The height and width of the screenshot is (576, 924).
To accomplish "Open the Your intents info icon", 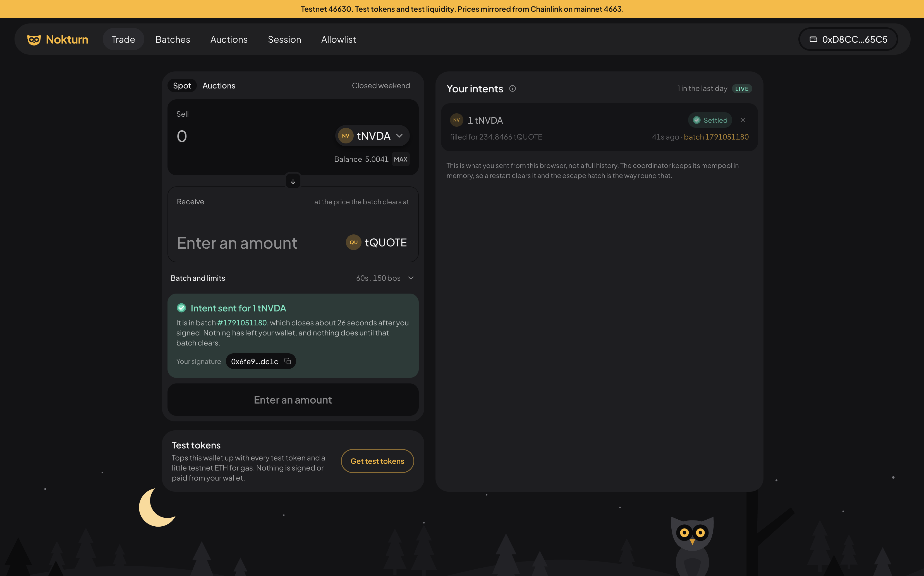I will tap(513, 88).
